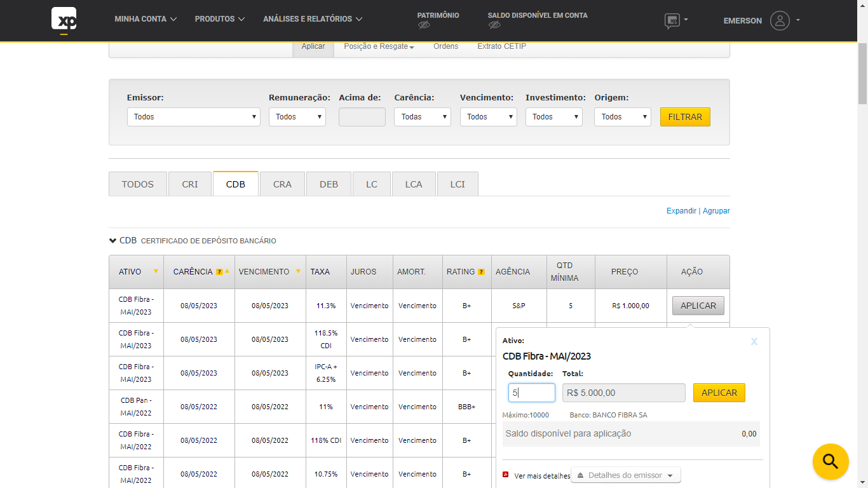Image resolution: width=868 pixels, height=488 pixels.
Task: Select the TODOS tab
Action: pyautogui.click(x=138, y=184)
